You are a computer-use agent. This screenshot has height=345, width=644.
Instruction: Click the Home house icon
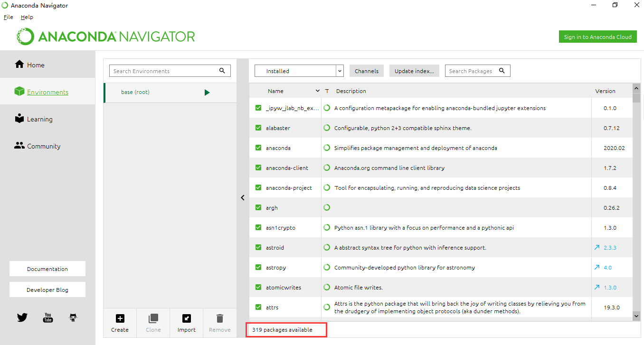pyautogui.click(x=19, y=64)
